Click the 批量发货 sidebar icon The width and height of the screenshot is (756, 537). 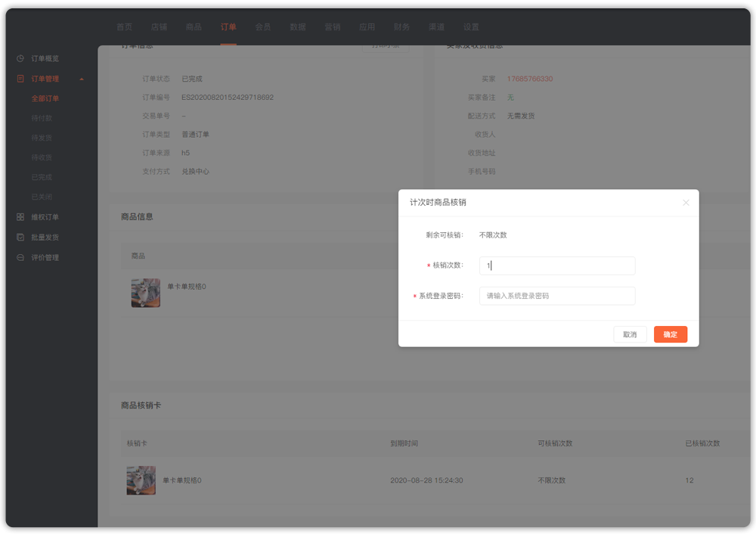(x=20, y=237)
